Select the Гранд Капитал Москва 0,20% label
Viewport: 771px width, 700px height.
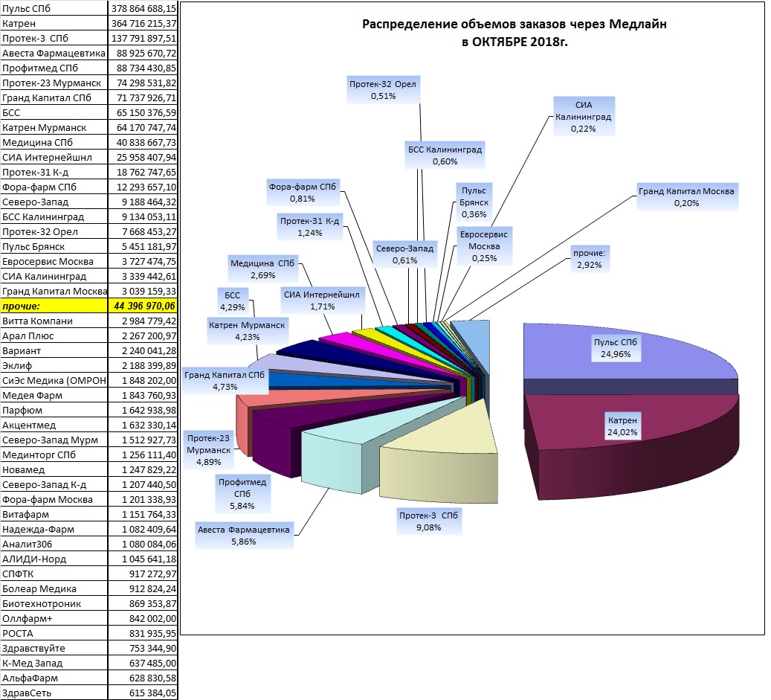(687, 197)
